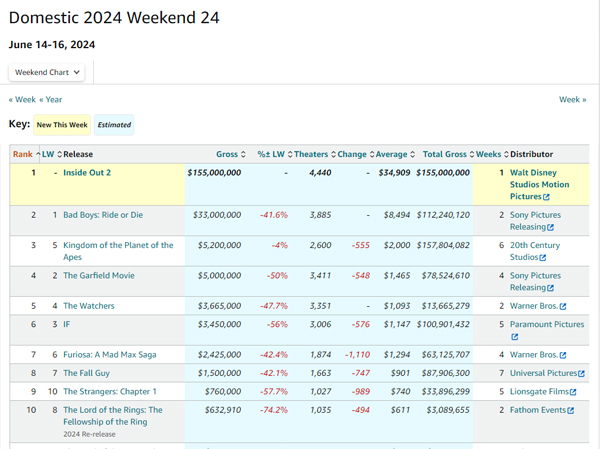Click external link icon next to Warner Bros. in The Watchers row
The image size is (600, 449).
point(562,306)
